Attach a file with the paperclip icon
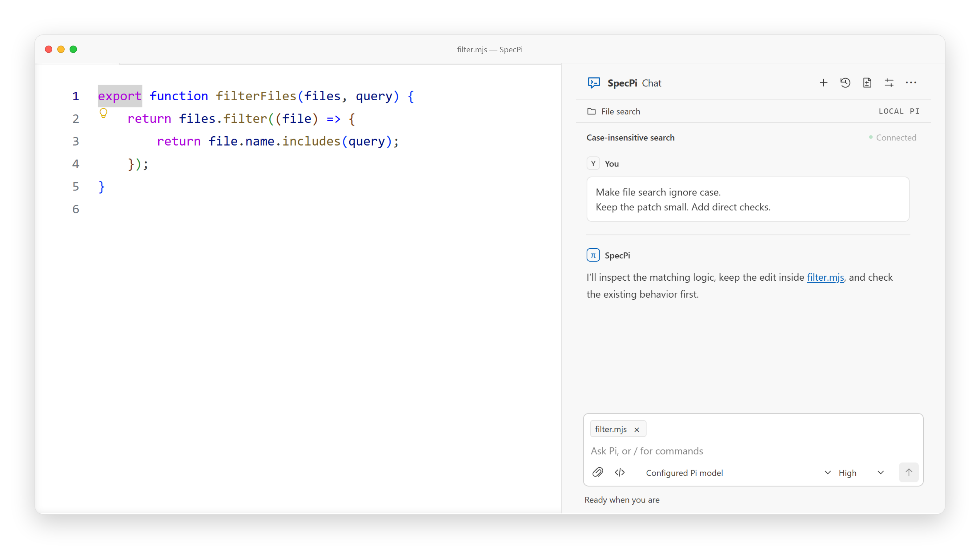Image resolution: width=980 pixels, height=549 pixels. 598,472
